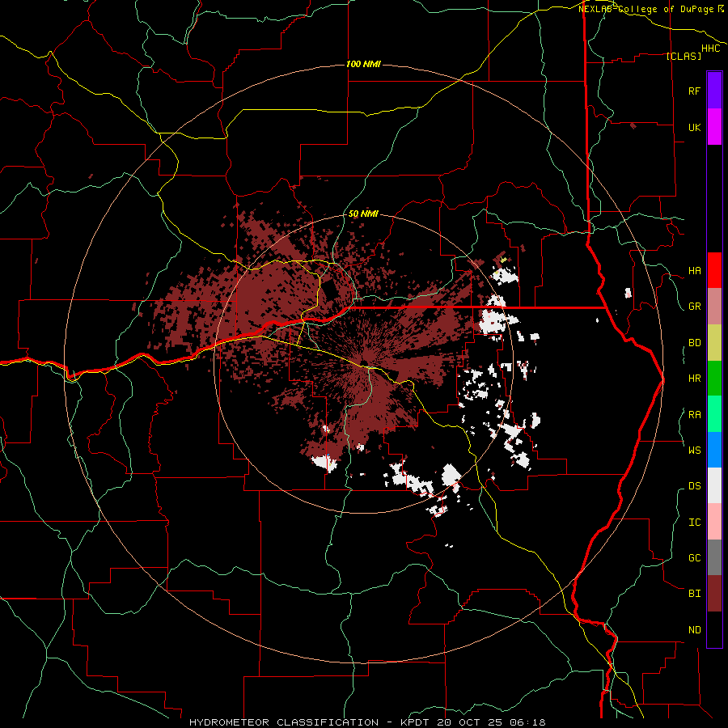Image resolution: width=728 pixels, height=728 pixels.
Task: Click the IC pink legend swatch
Action: (714, 522)
